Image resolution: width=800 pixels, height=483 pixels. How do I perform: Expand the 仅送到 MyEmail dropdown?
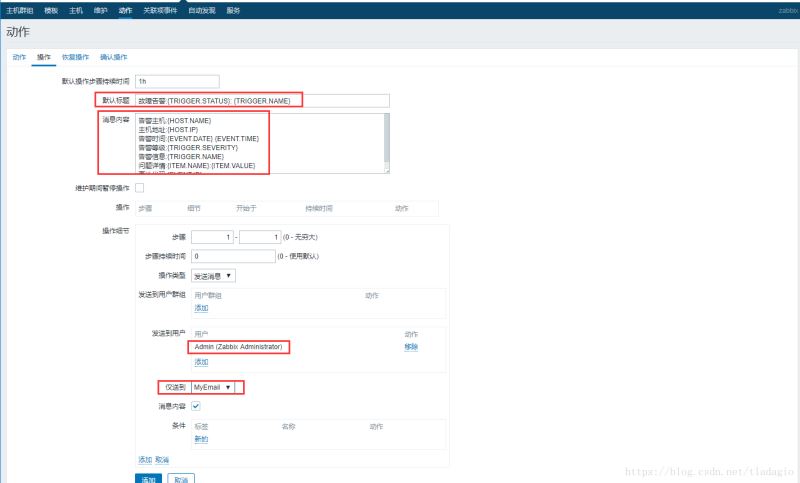tap(213, 387)
